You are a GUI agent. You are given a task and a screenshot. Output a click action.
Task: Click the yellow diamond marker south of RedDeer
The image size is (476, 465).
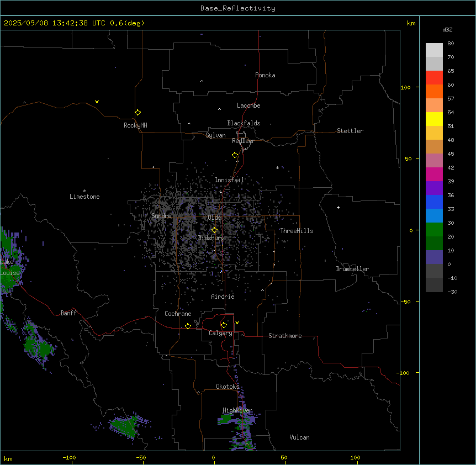point(235,155)
